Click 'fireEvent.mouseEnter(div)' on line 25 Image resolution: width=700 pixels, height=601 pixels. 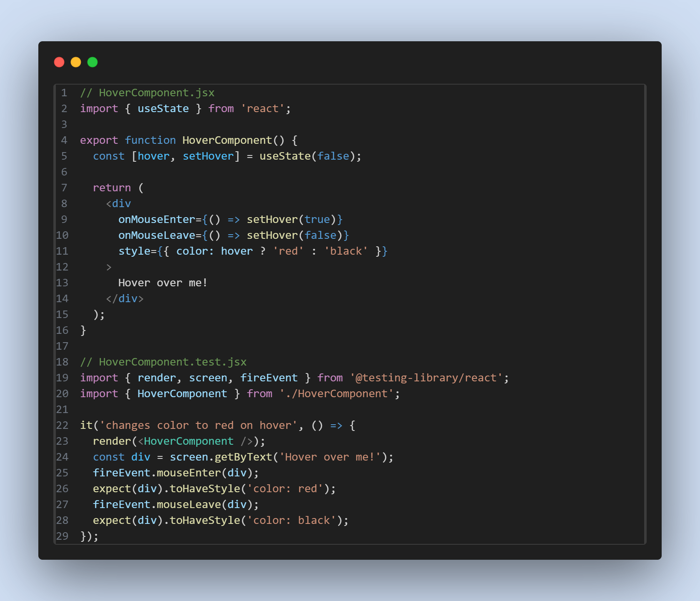pyautogui.click(x=173, y=473)
